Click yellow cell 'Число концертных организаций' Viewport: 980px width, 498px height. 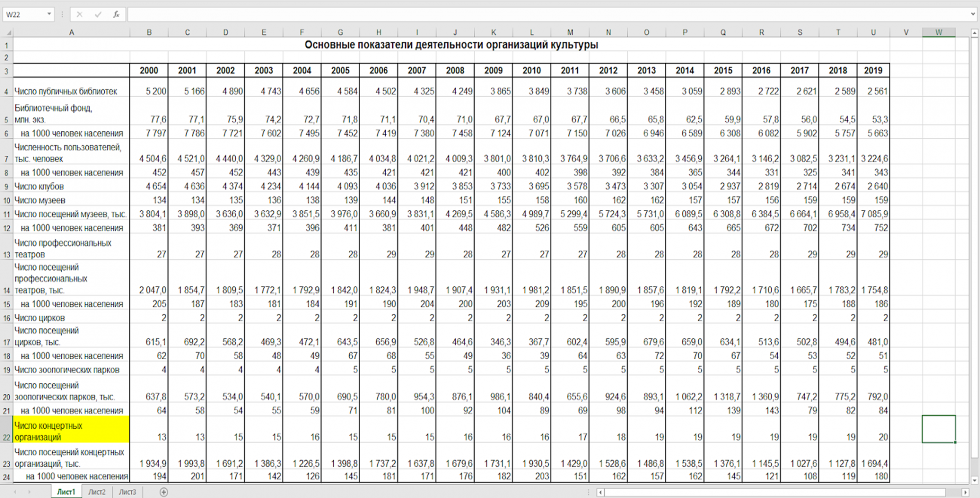[72, 429]
